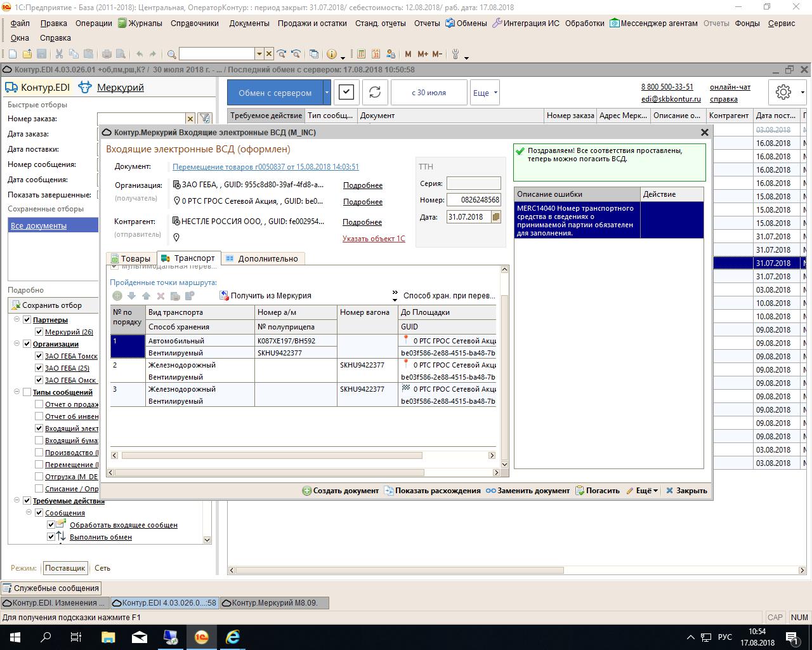
Task: Click the calendar picker next to TTH date
Action: coord(496,216)
